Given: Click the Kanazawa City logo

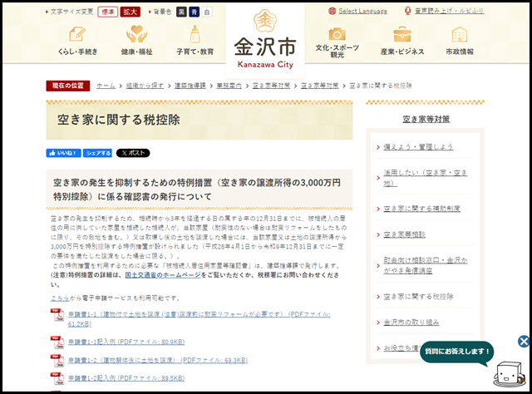Looking at the screenshot, I should (x=265, y=39).
